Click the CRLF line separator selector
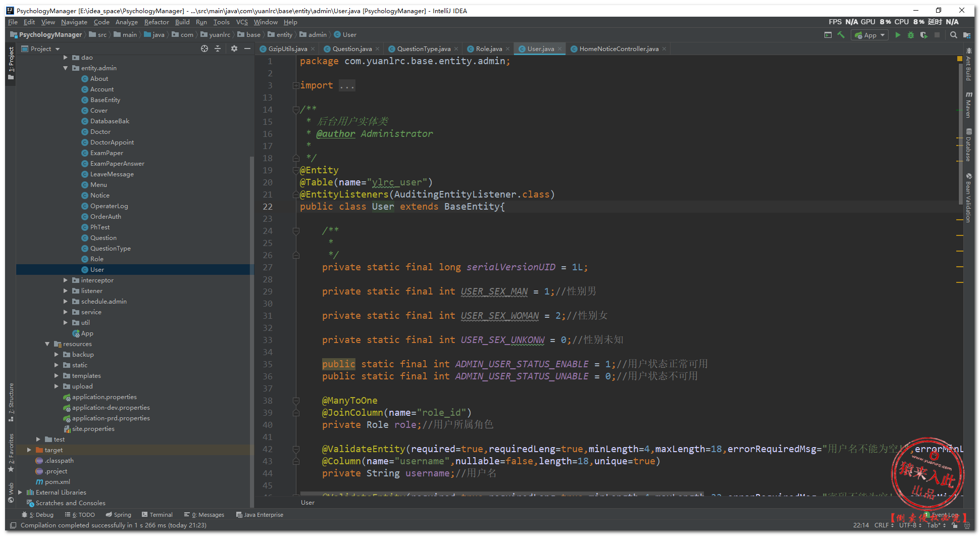Image resolution: width=980 pixels, height=536 pixels. click(884, 525)
